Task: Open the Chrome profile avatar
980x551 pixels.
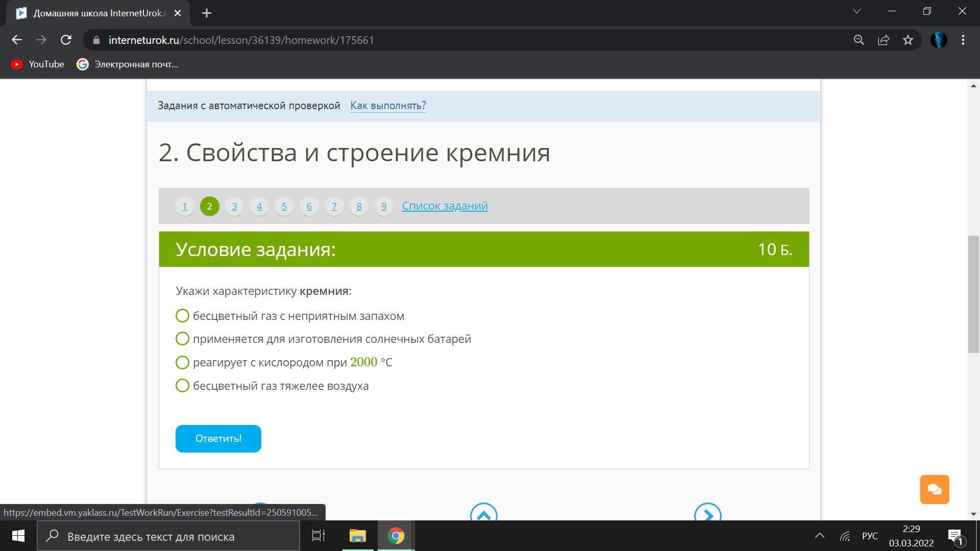Action: [938, 40]
